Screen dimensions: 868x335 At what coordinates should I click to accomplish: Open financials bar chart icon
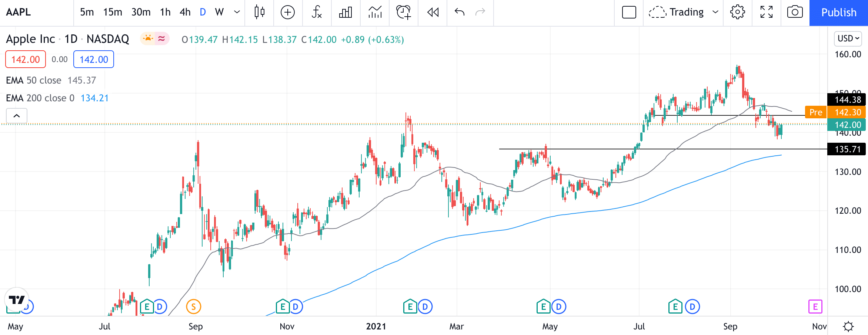click(345, 12)
